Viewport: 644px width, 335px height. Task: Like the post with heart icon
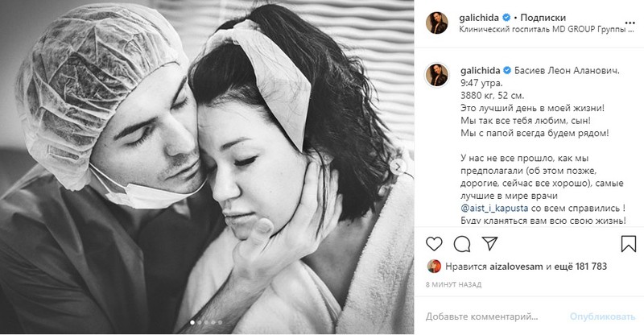(434, 244)
